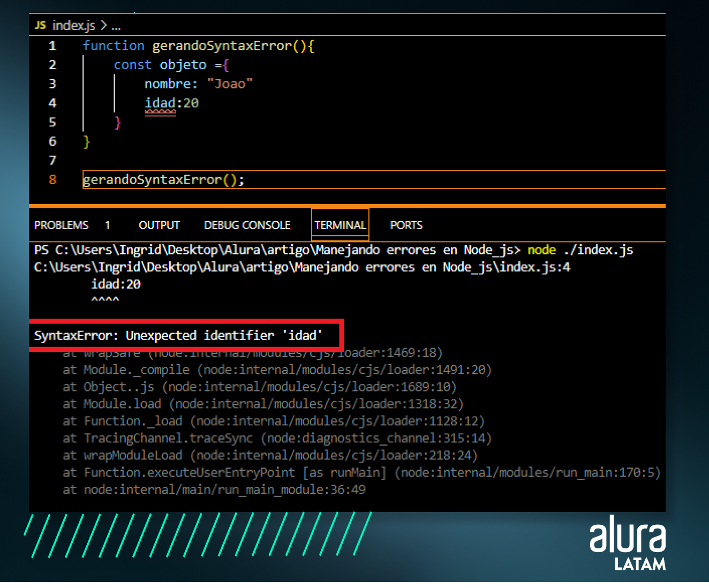Image resolution: width=709 pixels, height=588 pixels.
Task: Click the gerandoSyntaxError() call on line 8
Action: click(x=163, y=180)
